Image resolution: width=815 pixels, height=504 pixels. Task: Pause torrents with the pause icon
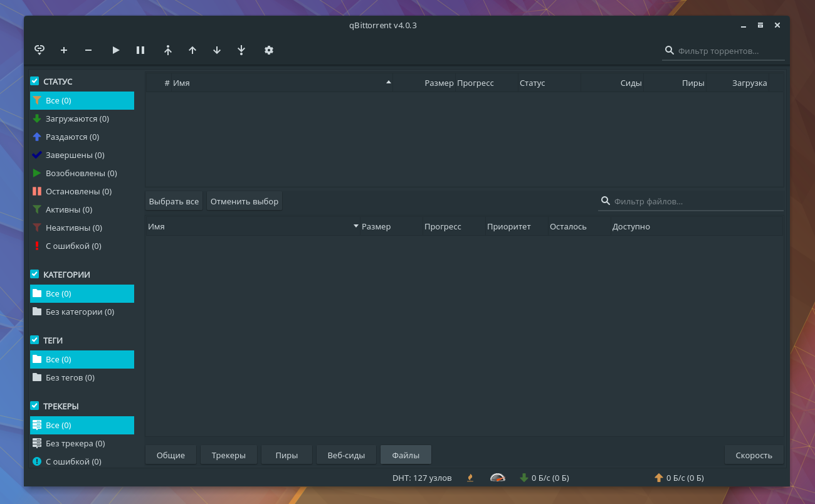point(140,50)
